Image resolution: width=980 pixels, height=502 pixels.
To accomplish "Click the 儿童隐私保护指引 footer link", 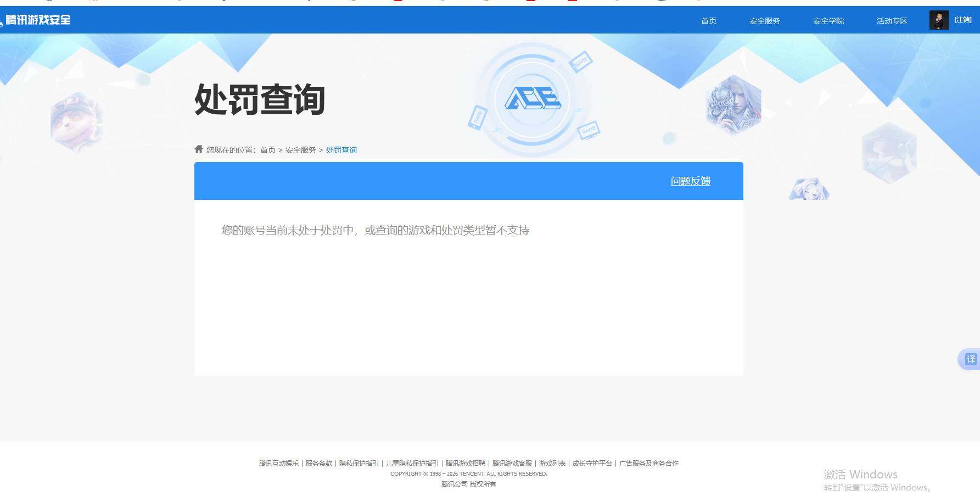I will coord(410,463).
